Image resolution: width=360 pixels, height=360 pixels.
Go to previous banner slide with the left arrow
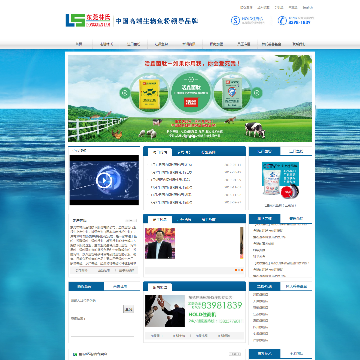(125, 93)
